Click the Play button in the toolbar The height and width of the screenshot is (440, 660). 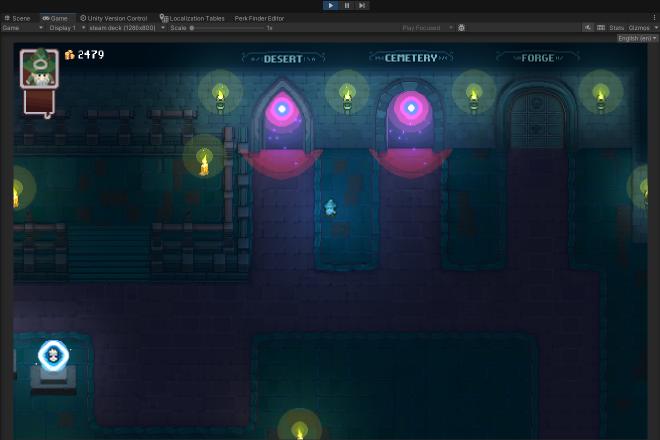pyautogui.click(x=331, y=5)
